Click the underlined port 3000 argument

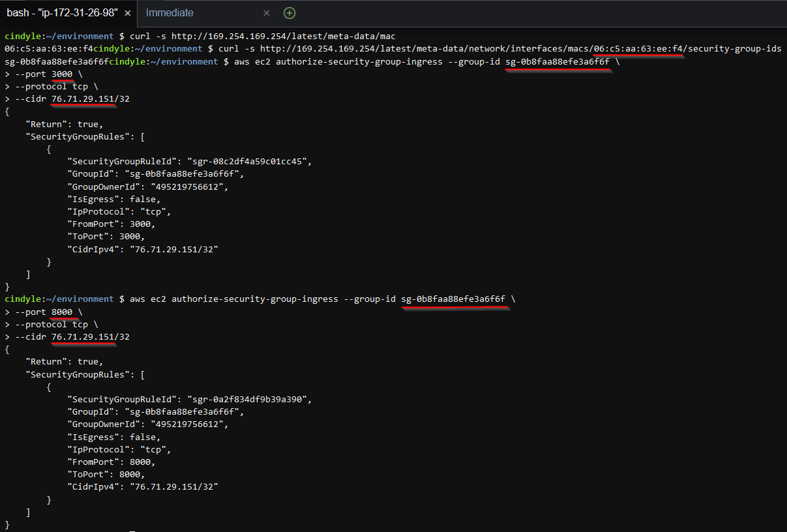click(62, 74)
